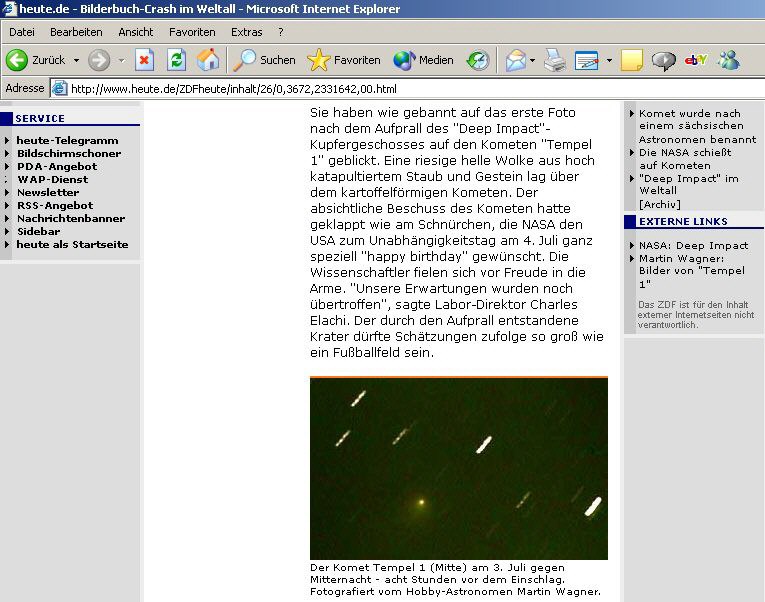Open the Messenger icon in toolbar
This screenshot has height=602, width=765.
click(728, 60)
